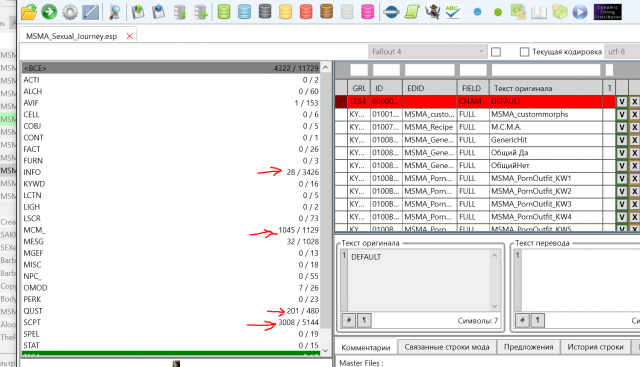
Task: Open the open book icon
Action: tap(539, 12)
